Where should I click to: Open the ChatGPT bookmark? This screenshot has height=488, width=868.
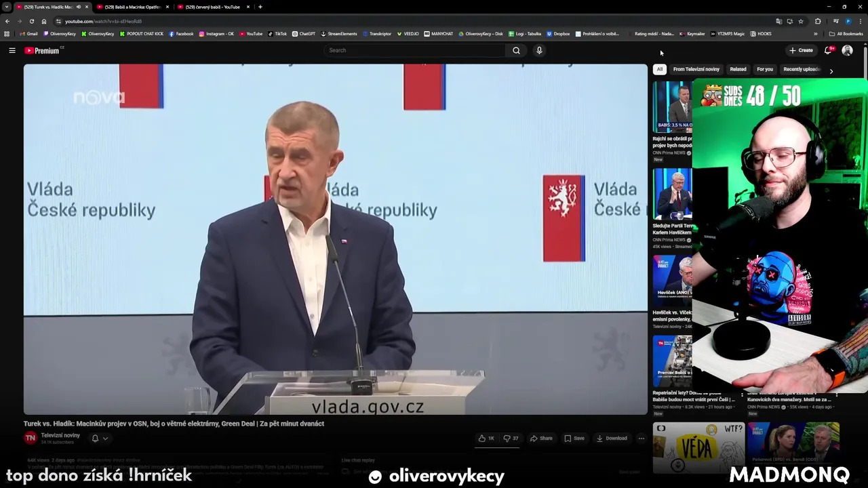(303, 33)
